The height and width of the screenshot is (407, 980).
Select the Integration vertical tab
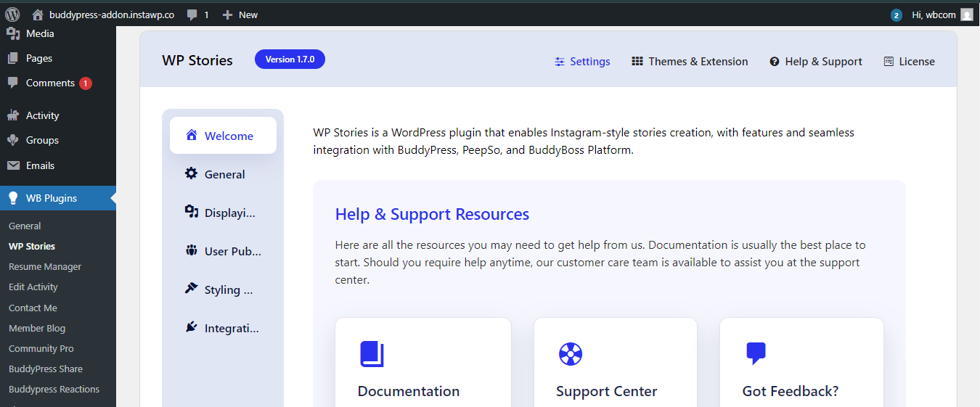223,328
